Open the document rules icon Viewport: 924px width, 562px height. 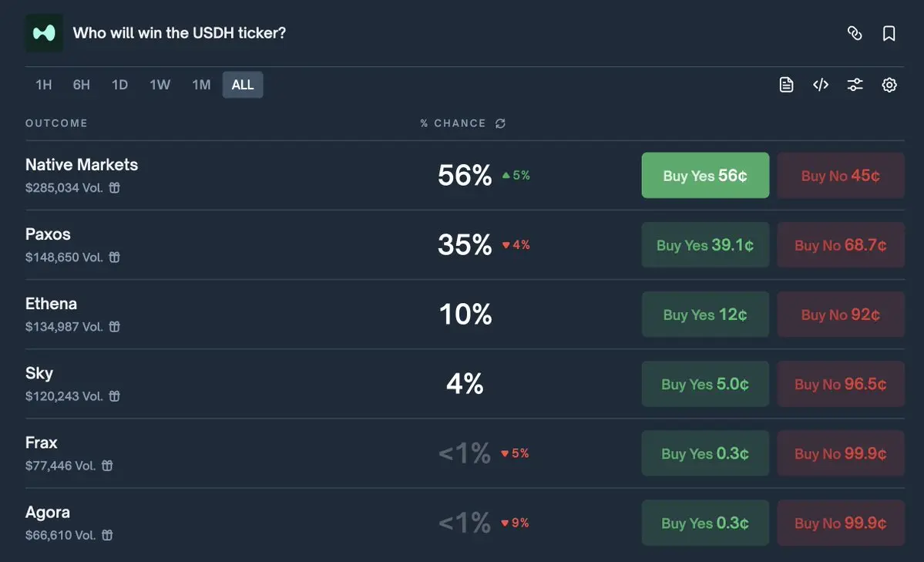tap(786, 85)
